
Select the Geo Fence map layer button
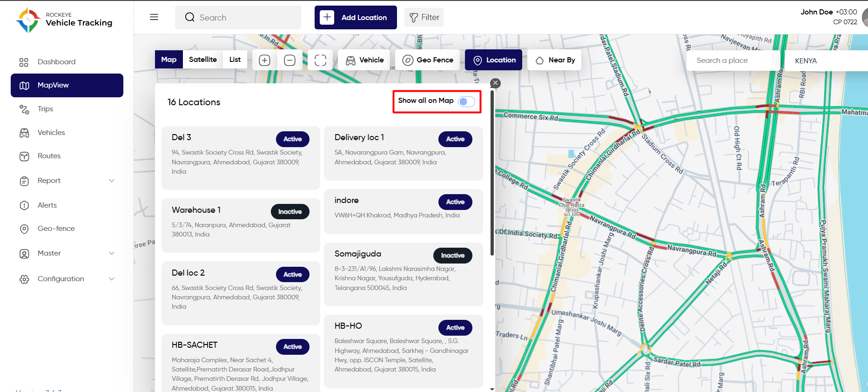point(427,60)
